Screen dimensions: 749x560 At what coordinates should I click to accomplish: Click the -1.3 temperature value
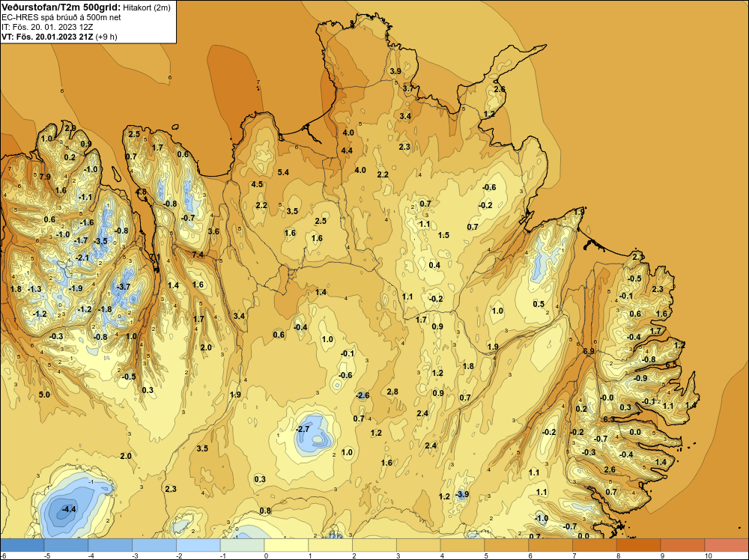coord(34,289)
